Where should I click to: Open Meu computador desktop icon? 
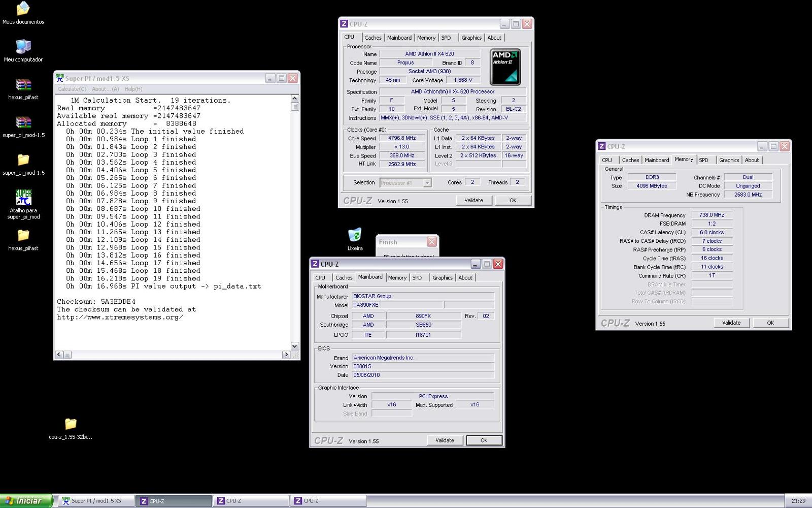click(x=23, y=47)
